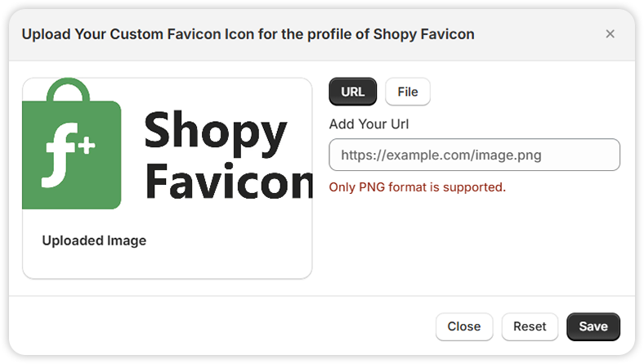Click the example.com placeholder text

441,155
